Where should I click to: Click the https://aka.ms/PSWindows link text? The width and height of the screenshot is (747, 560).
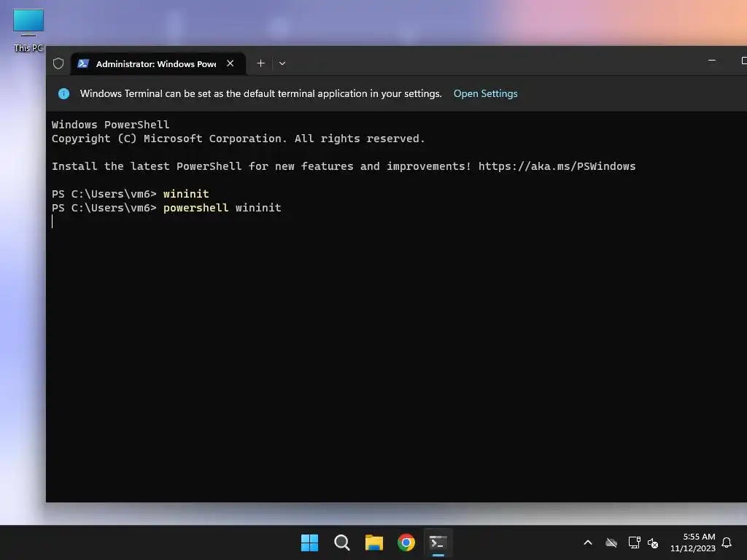[x=557, y=166]
